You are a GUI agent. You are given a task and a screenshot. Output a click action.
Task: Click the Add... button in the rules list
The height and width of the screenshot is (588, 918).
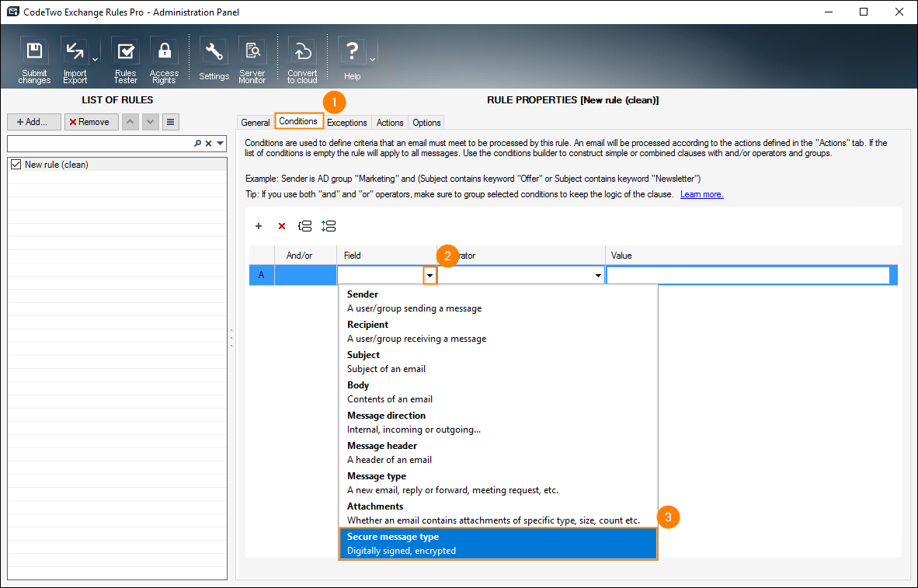click(34, 122)
